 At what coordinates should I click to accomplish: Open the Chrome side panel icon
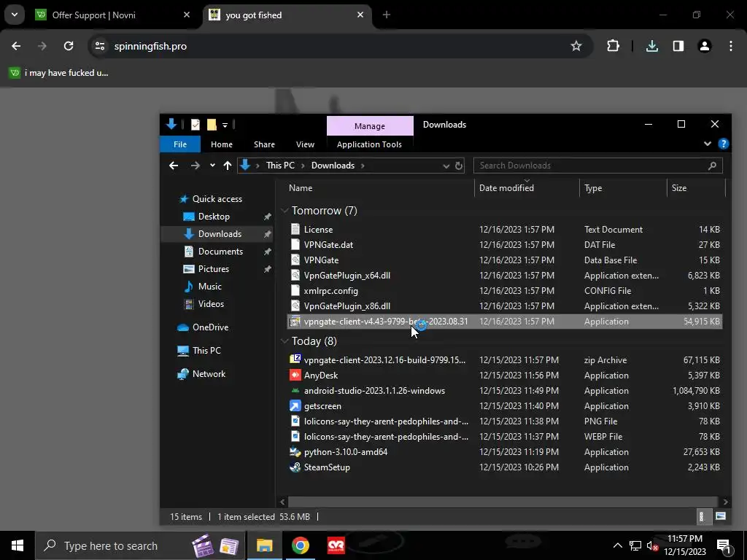pos(678,46)
